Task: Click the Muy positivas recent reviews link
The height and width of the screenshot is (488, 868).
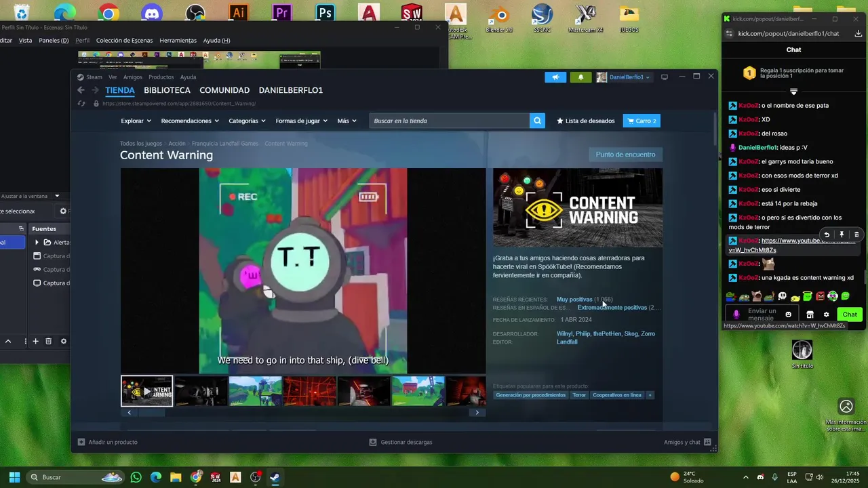Action: (574, 300)
